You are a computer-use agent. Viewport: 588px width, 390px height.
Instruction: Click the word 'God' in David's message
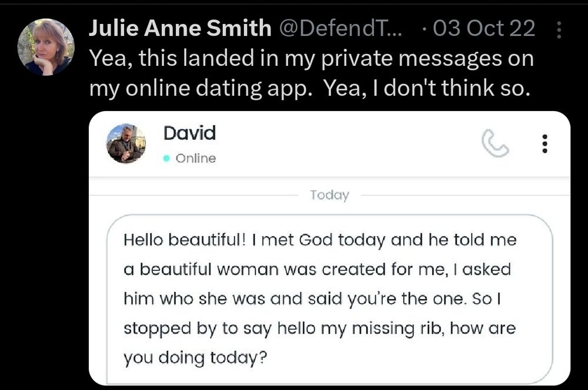(319, 241)
